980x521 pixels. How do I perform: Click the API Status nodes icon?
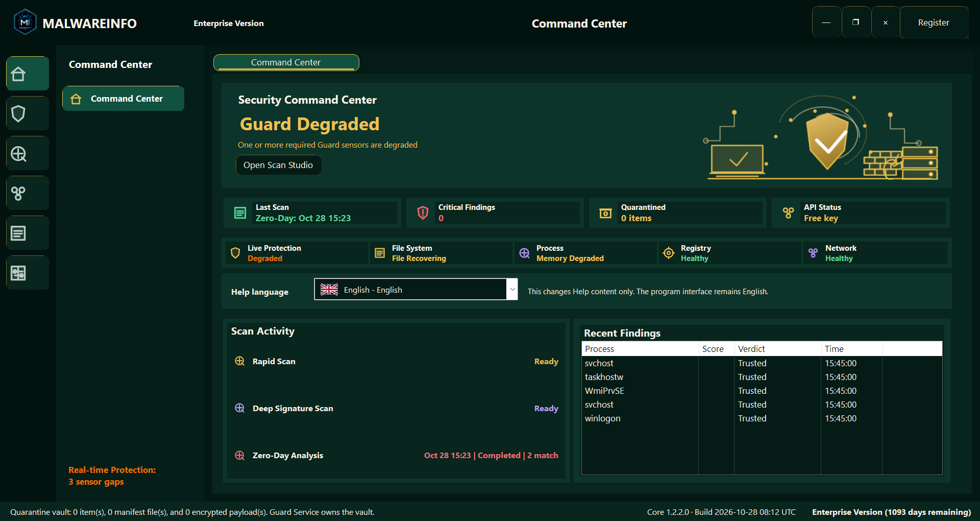(x=788, y=213)
